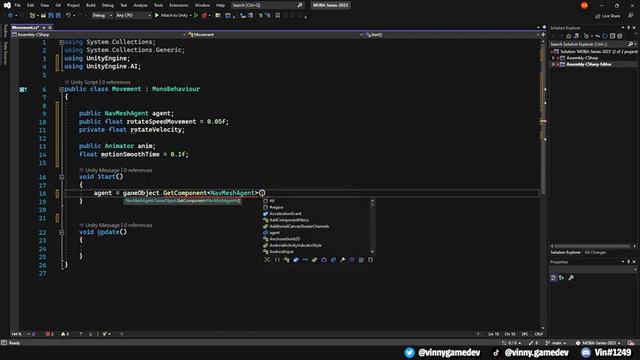Screen dimensions: 640x360
Task: Click the IntelliSense list scroll down arrow
Action: [x=372, y=252]
